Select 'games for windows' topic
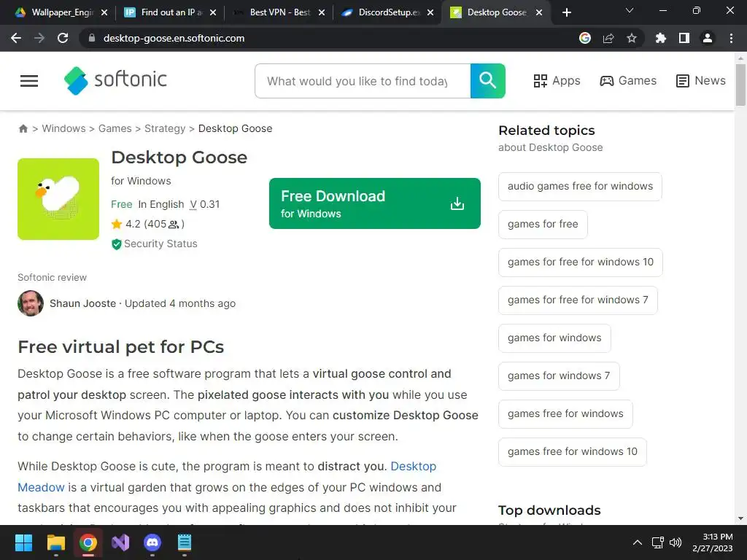This screenshot has height=560, width=747. pyautogui.click(x=554, y=338)
